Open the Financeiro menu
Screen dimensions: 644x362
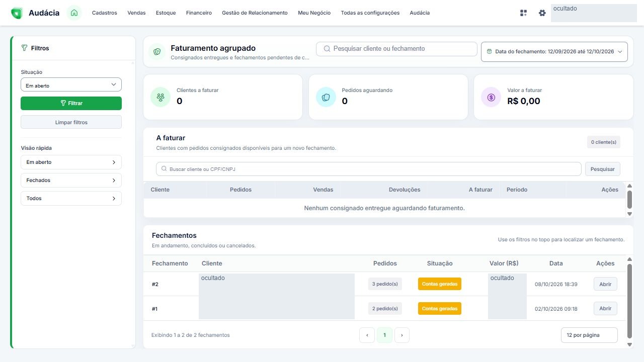coord(199,13)
